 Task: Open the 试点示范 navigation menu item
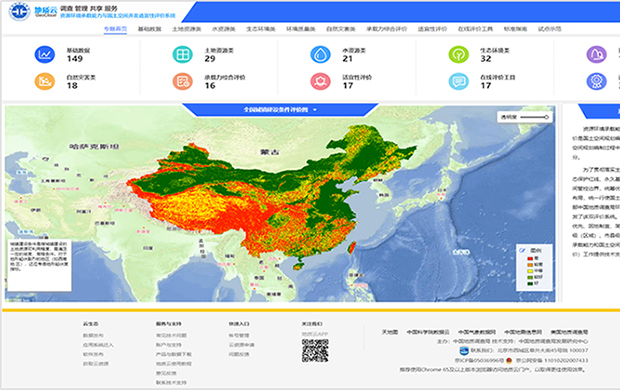click(550, 29)
